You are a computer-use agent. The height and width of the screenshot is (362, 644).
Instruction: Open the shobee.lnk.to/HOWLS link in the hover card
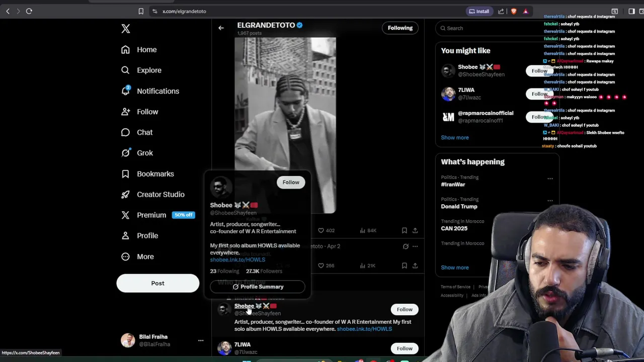[237, 260]
